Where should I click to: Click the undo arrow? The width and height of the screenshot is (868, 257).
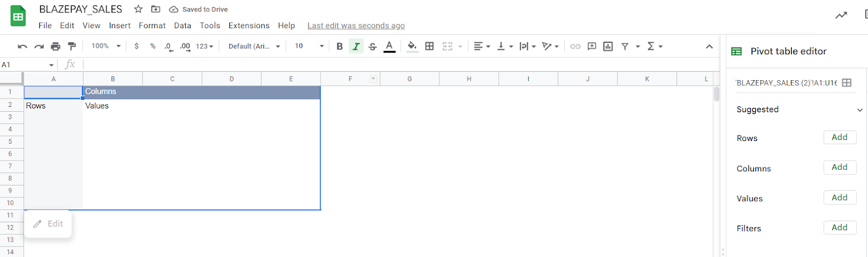pyautogui.click(x=22, y=47)
